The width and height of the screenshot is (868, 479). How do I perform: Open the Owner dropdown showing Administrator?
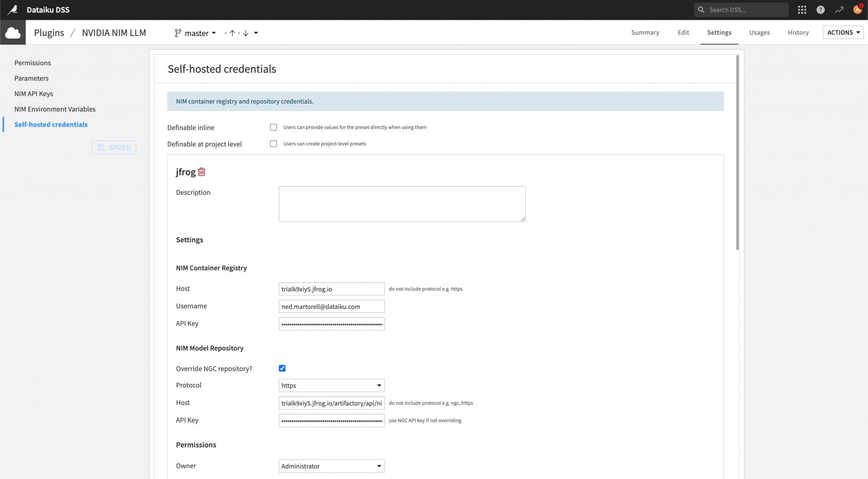coord(331,465)
